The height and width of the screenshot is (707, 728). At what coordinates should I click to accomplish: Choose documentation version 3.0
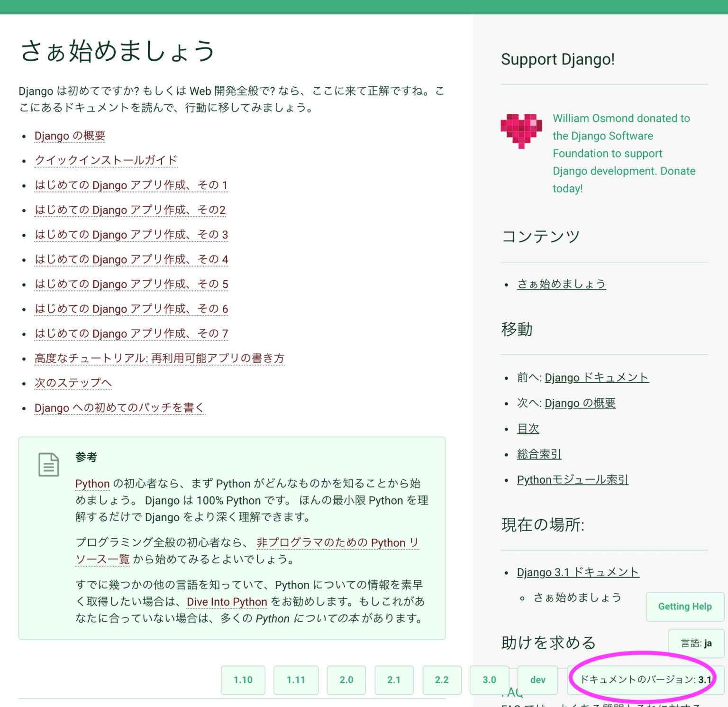click(x=489, y=680)
